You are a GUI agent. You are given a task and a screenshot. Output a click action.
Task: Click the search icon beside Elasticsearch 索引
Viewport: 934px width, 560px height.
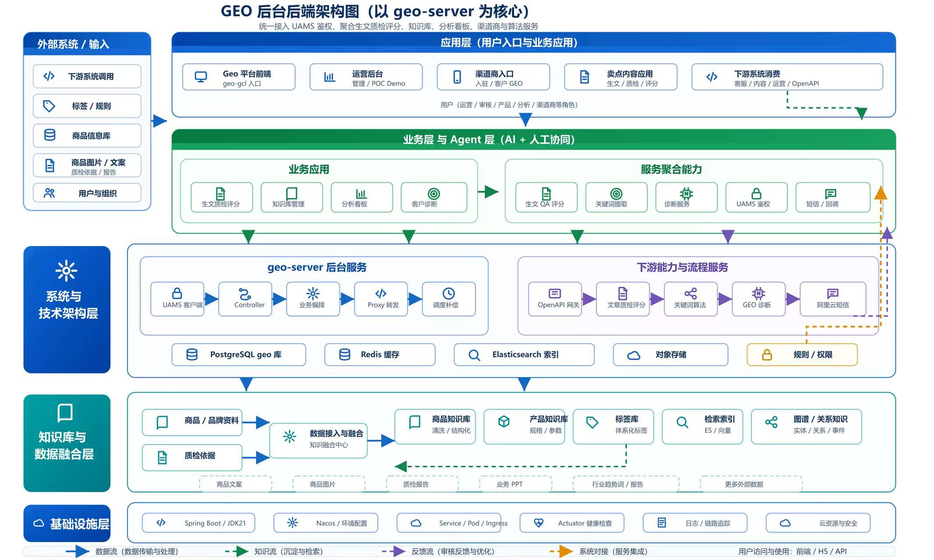tap(474, 355)
